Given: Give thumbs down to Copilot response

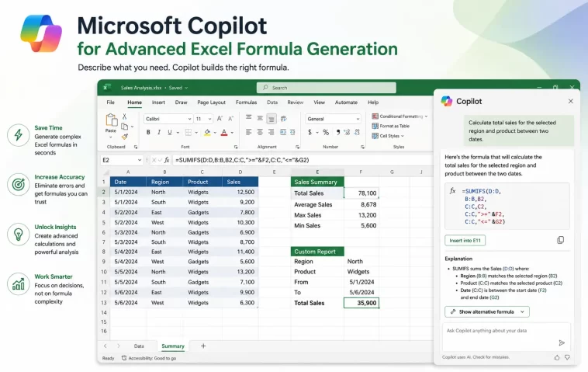Looking at the screenshot, I should [x=567, y=357].
